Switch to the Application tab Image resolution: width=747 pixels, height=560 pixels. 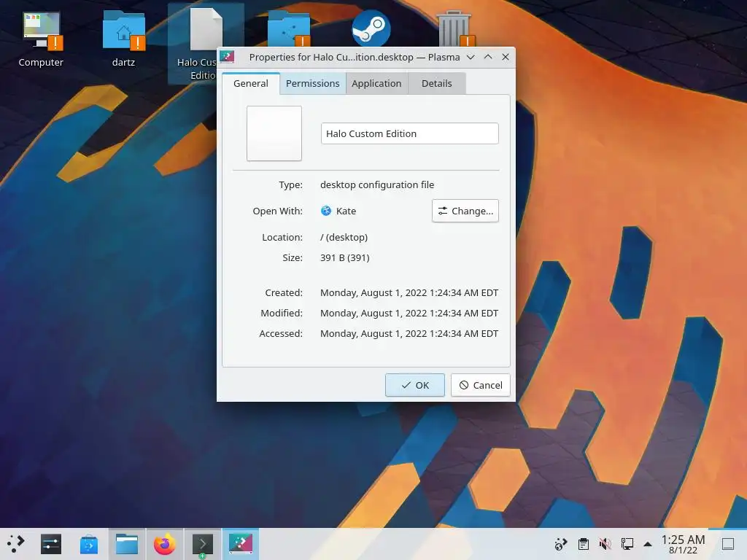coord(376,83)
